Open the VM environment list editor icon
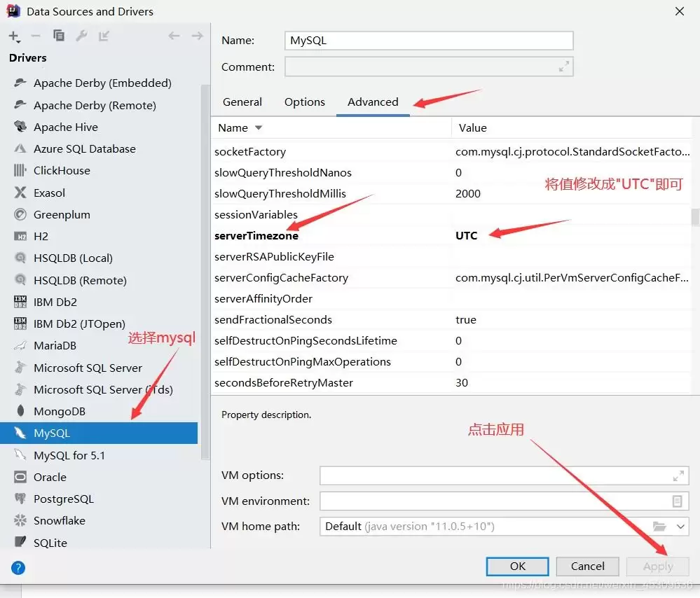Image resolution: width=700 pixels, height=598 pixels. pos(678,501)
